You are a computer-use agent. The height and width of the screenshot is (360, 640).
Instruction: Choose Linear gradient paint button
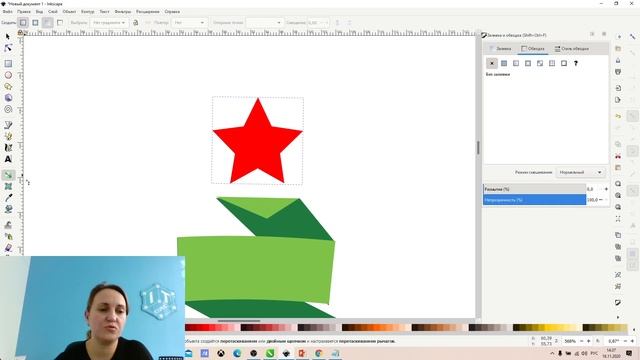coord(516,63)
